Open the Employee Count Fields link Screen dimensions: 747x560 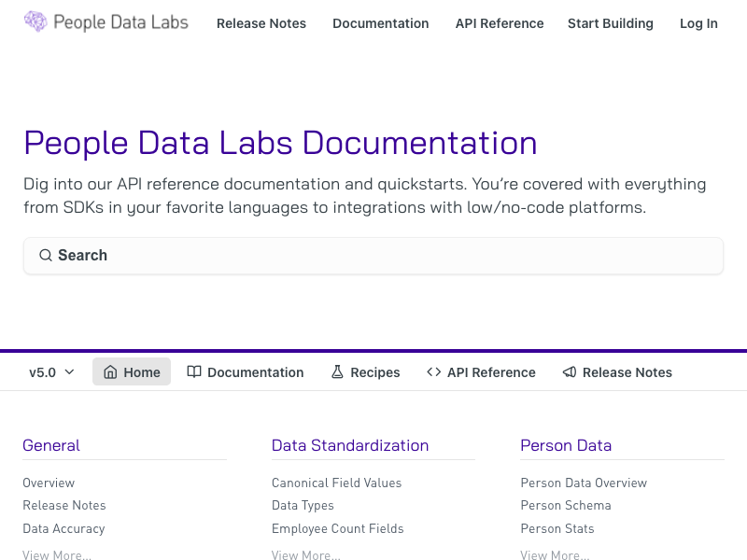[x=337, y=528]
